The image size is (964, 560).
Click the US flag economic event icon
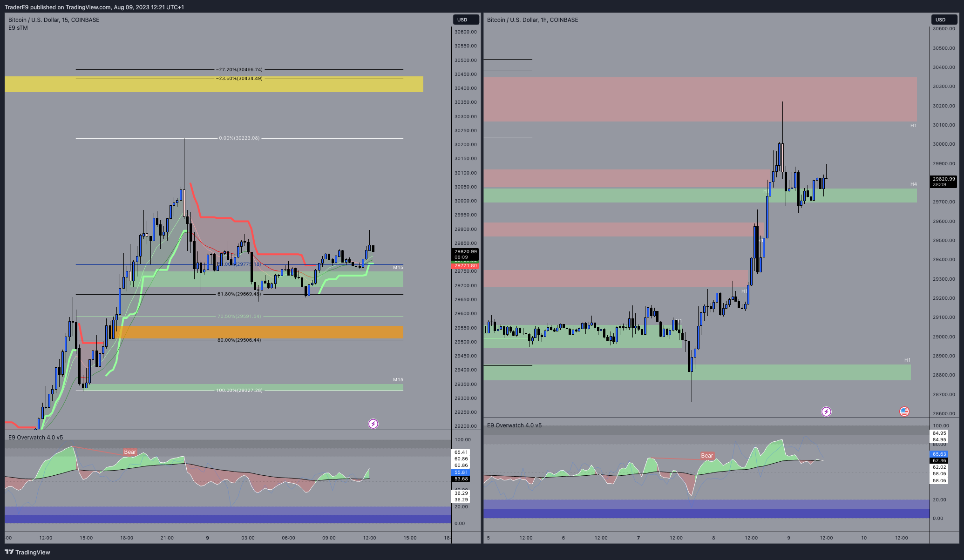[x=904, y=412]
